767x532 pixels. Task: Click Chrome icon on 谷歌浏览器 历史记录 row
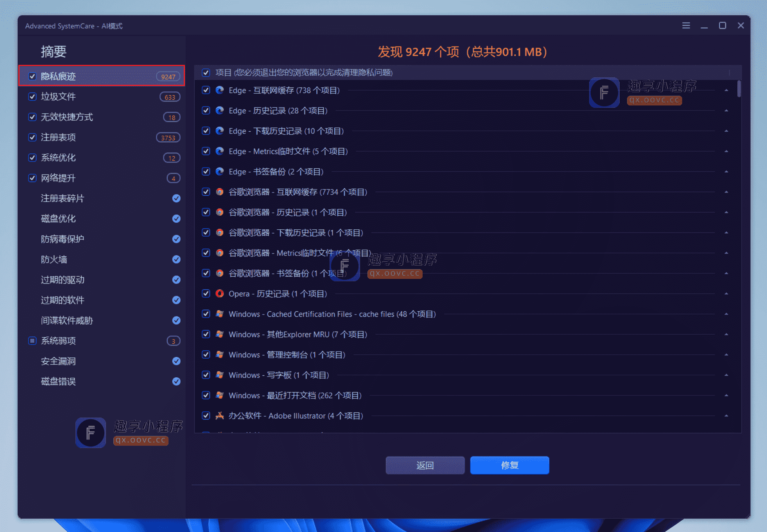coord(220,212)
